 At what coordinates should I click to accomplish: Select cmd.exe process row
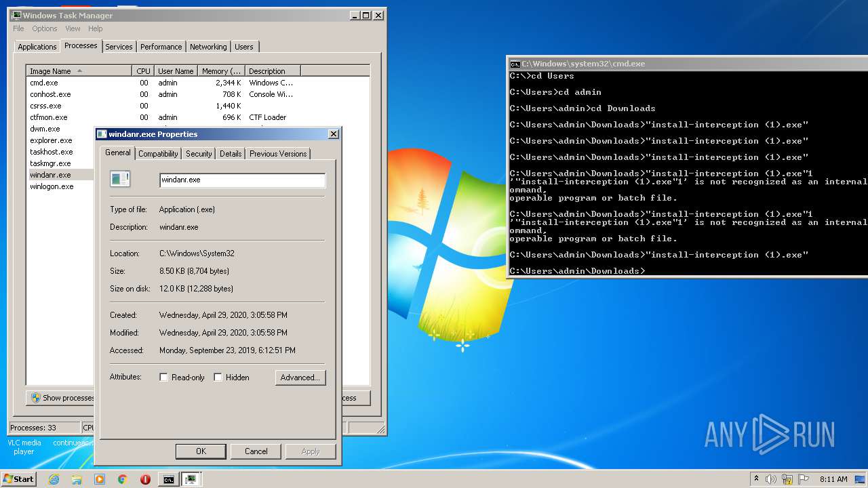[198, 83]
